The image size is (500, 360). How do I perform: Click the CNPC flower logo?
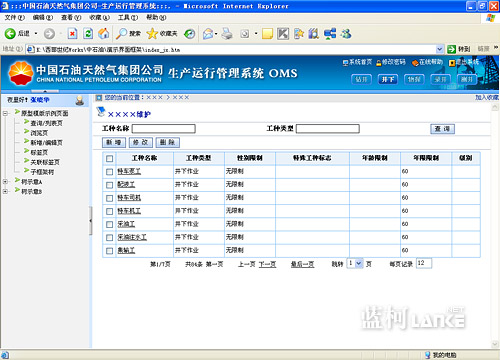click(x=21, y=73)
